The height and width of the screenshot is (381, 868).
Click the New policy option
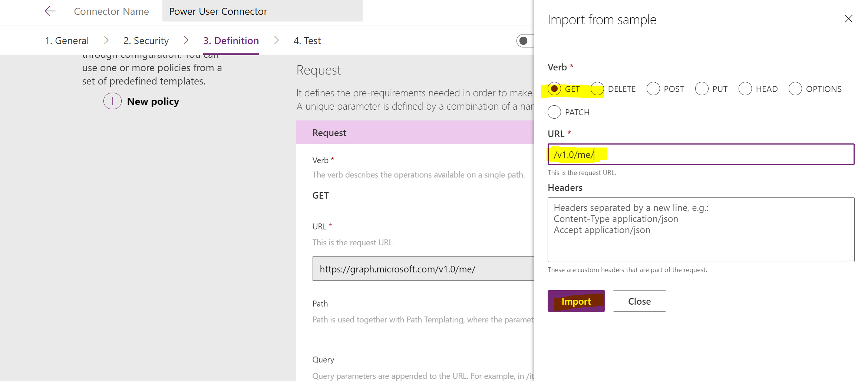(153, 101)
